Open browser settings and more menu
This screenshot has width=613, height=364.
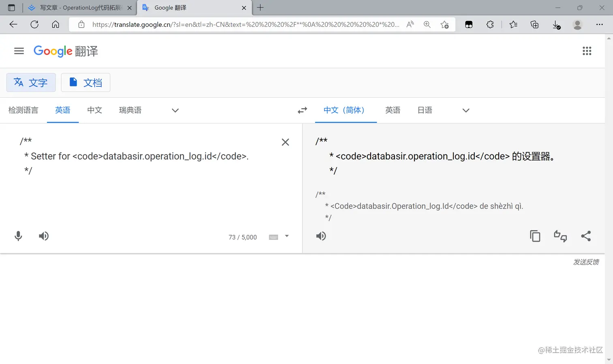point(600,24)
